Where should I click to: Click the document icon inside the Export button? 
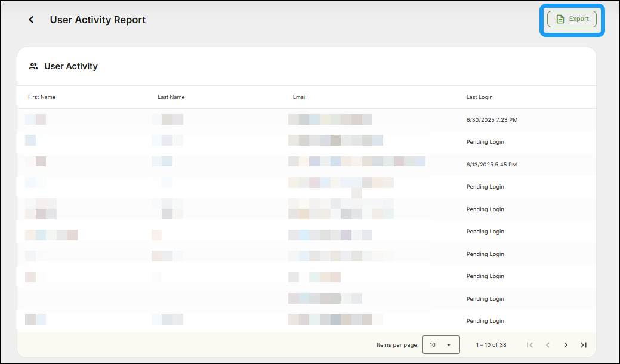tap(559, 18)
